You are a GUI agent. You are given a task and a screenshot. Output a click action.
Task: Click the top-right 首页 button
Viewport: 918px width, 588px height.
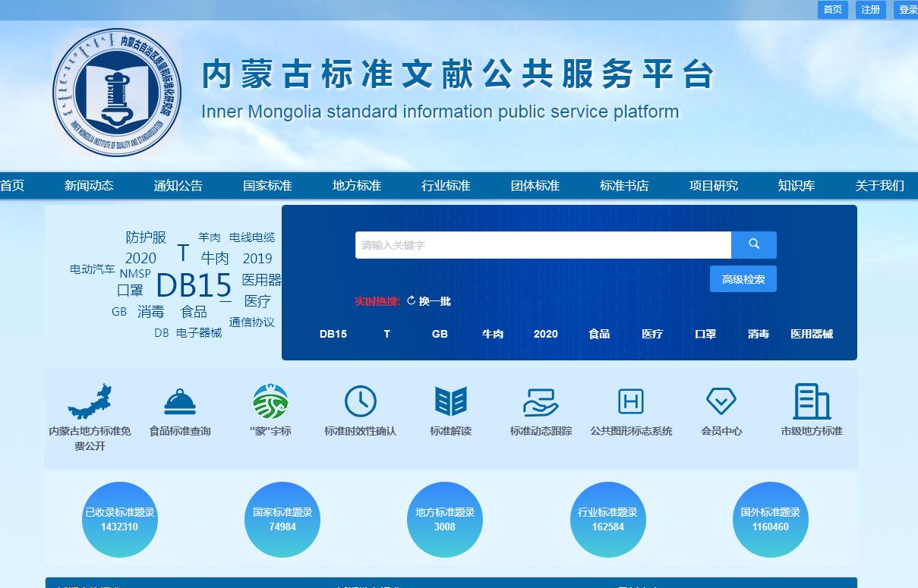(x=833, y=10)
